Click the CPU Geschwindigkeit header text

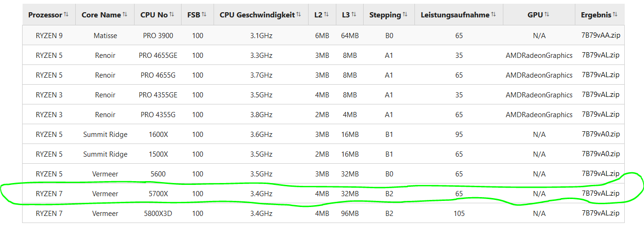click(x=257, y=15)
